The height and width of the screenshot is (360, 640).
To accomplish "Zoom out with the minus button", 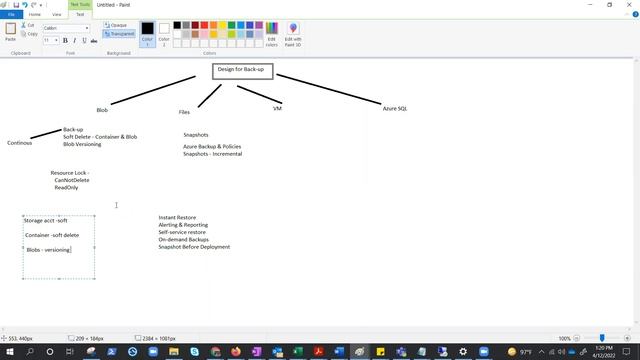I will [x=576, y=338].
